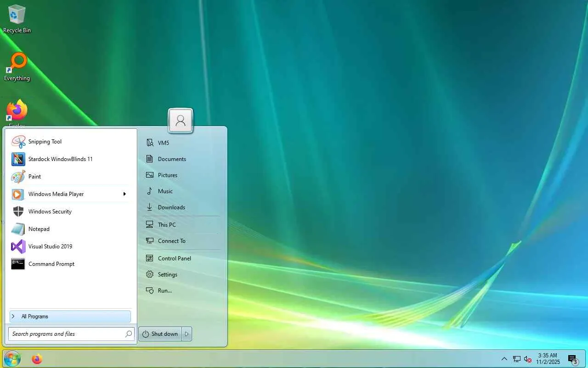Click the Windows Security shield icon
Screen dimensions: 588x368
coord(18,212)
